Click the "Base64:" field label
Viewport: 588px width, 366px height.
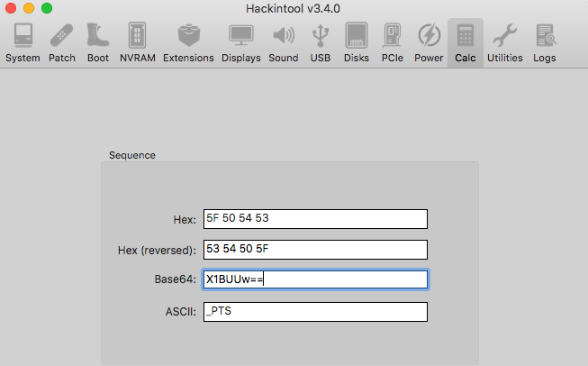click(175, 279)
